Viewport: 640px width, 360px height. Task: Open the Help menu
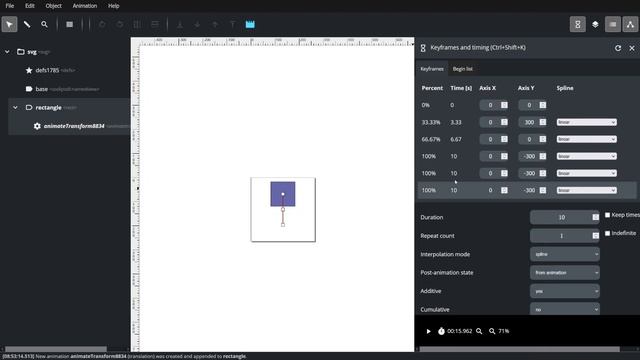(113, 6)
